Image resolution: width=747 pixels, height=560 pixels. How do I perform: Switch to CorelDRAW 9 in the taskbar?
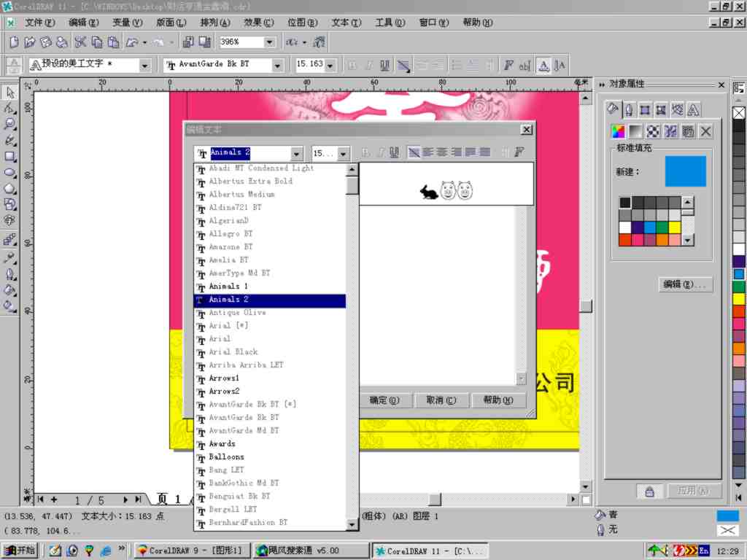[x=192, y=551]
